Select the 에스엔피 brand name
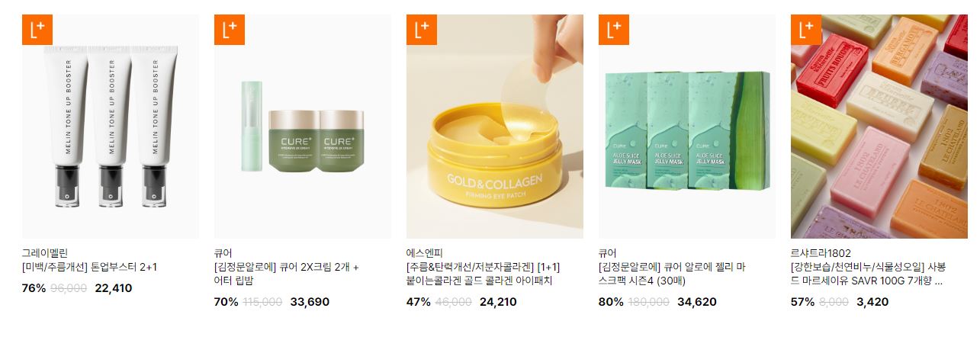The width and height of the screenshot is (980, 337). (424, 253)
